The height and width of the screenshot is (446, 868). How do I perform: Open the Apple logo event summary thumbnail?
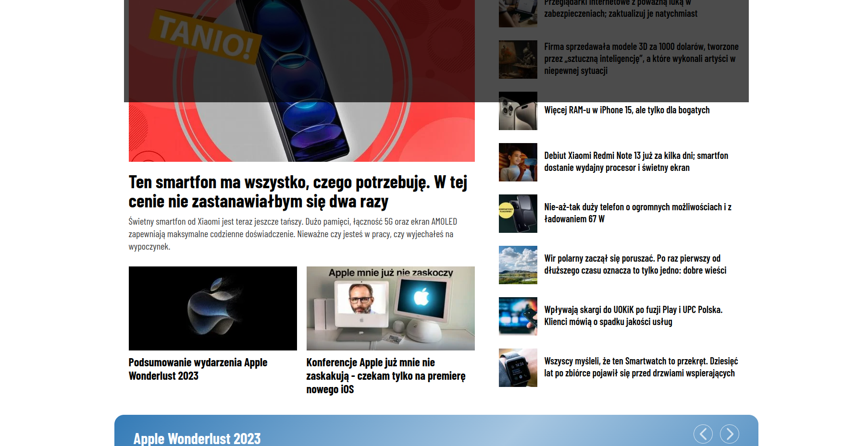tap(212, 308)
